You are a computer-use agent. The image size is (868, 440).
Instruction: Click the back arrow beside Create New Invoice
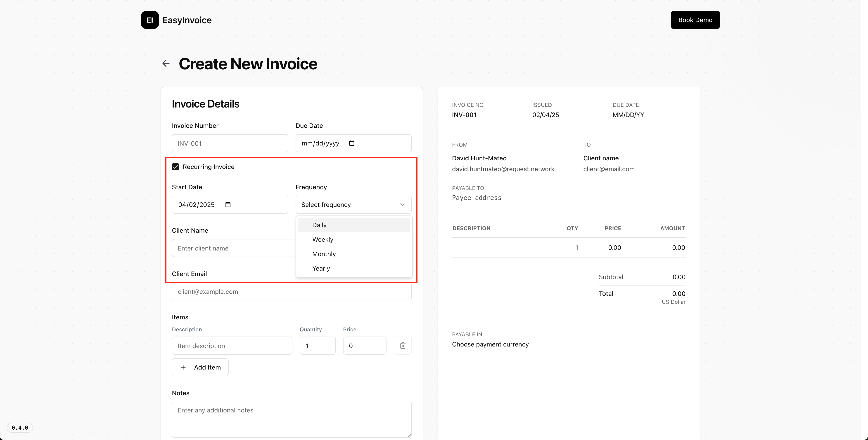[x=166, y=63]
